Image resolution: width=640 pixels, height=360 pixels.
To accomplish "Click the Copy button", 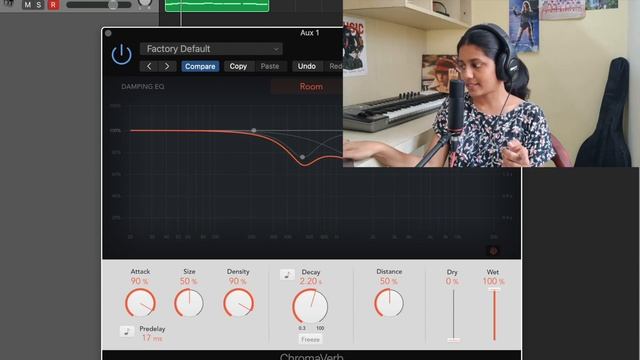I will pyautogui.click(x=238, y=66).
